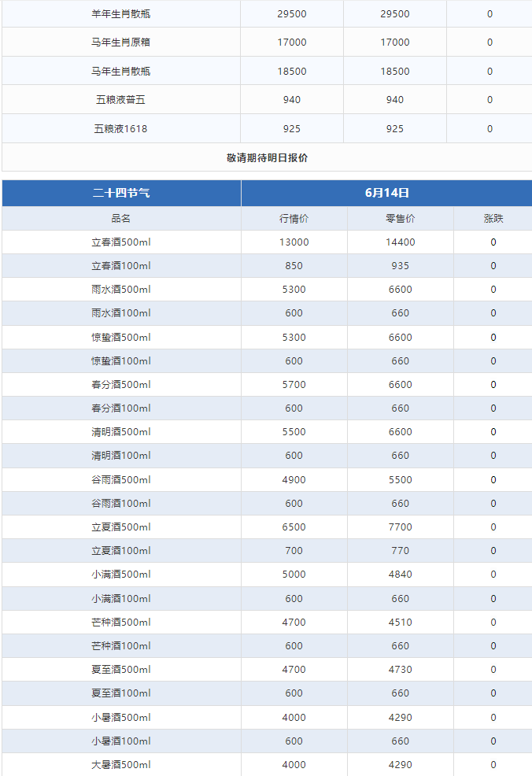532x776 pixels.
Task: Select the 五粮液1618 product name
Action: pyautogui.click(x=120, y=128)
